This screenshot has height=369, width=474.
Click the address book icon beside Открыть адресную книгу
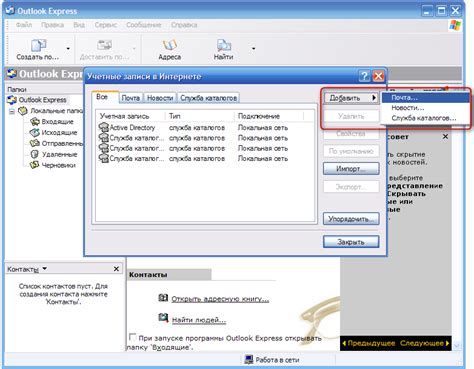click(x=163, y=298)
